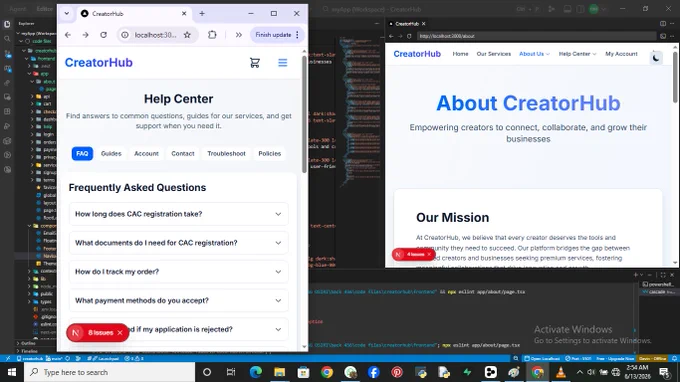
Task: Dismiss the 8 issues badge
Action: [120, 333]
